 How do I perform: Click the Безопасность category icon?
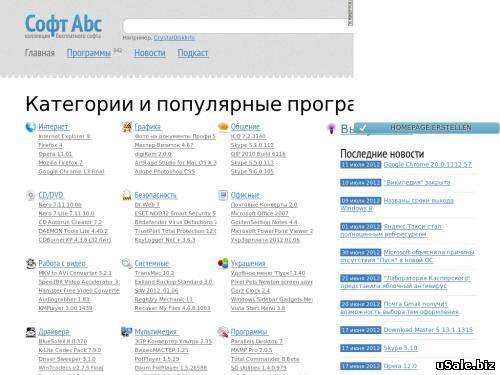point(127,195)
